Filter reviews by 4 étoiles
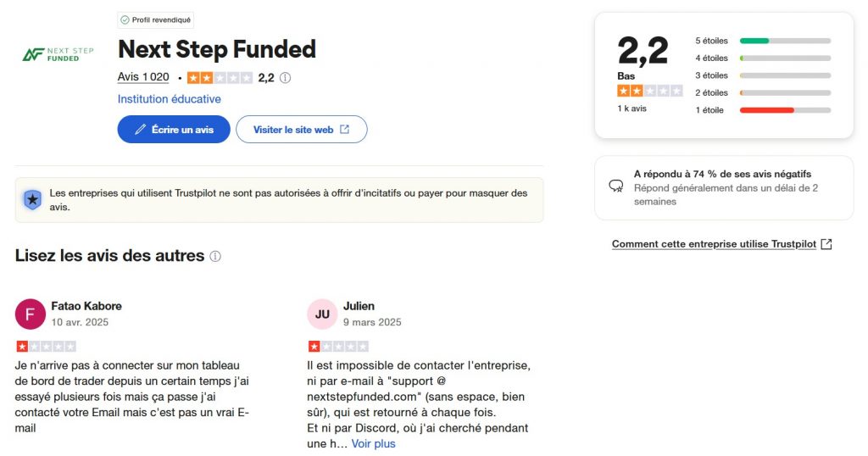Screen dimensions: 868x456 click(x=711, y=58)
